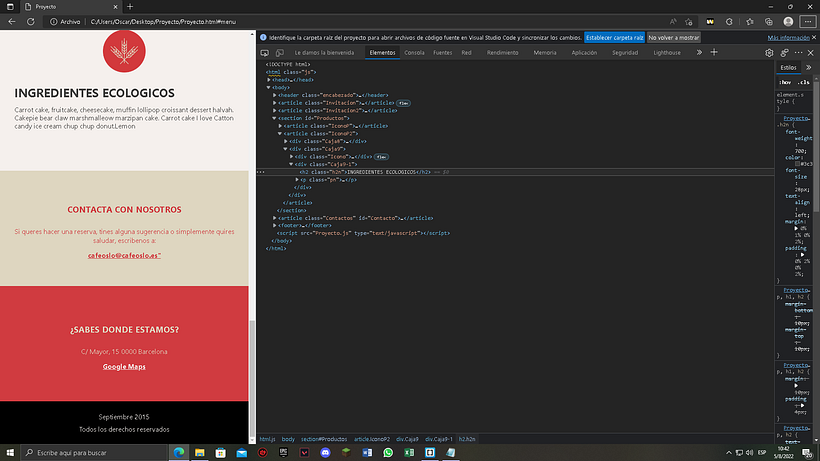The width and height of the screenshot is (820, 461).
Task: Click Establecer carpeta raíz button
Action: pos(614,38)
